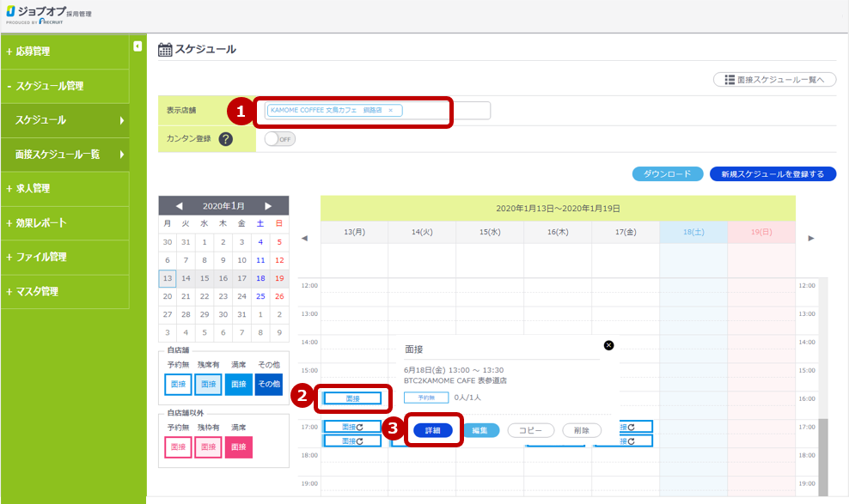This screenshot has width=849, height=504.
Task: Close the interview popup with X icon
Action: 609,345
